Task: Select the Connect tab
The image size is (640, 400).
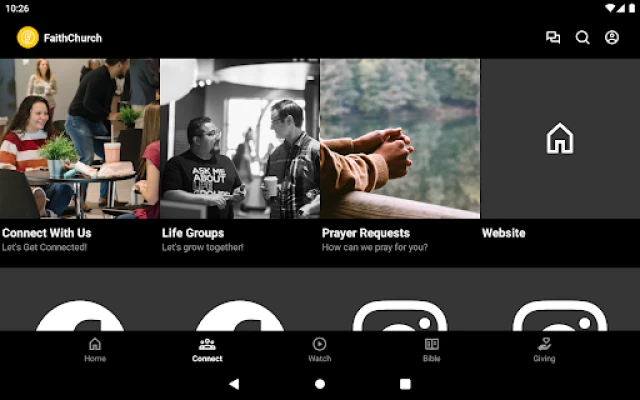Action: click(x=207, y=349)
